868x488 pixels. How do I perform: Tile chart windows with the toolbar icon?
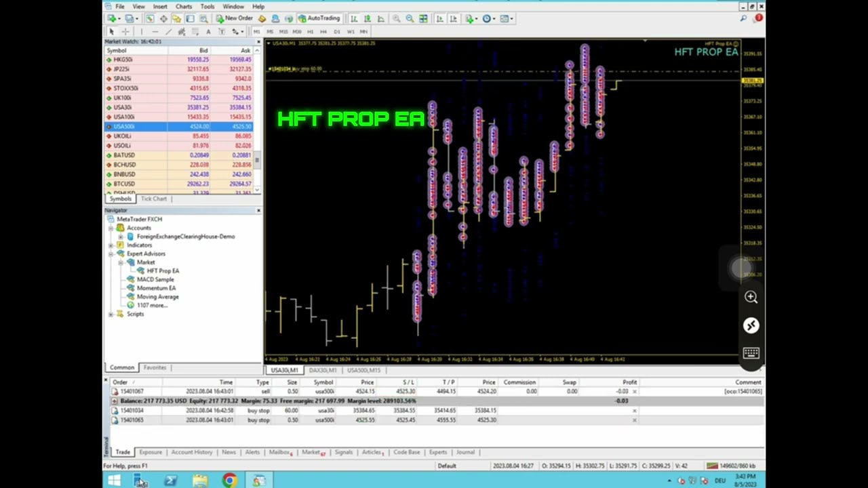423,19
